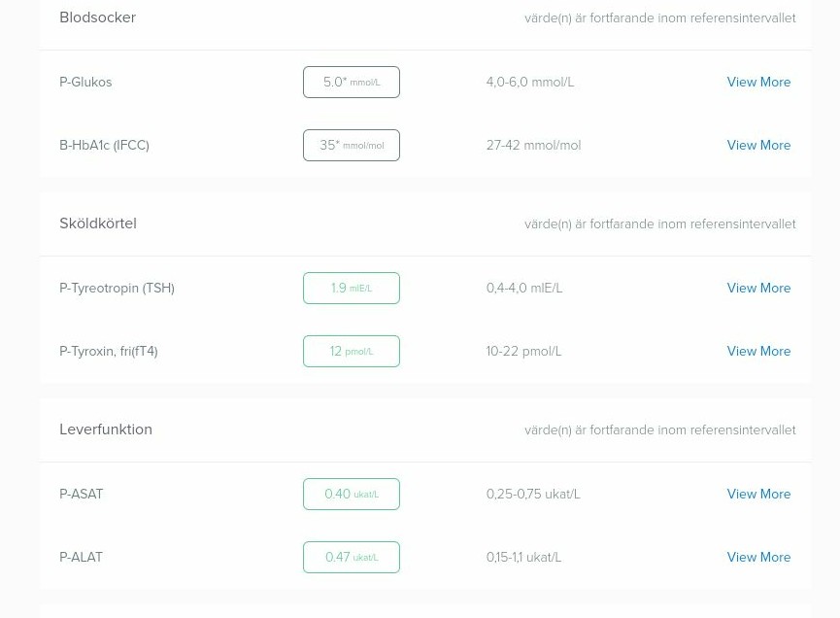Click the 5.0 mmol/L glucose value box
Screen dimensions: 840x618
351,83
